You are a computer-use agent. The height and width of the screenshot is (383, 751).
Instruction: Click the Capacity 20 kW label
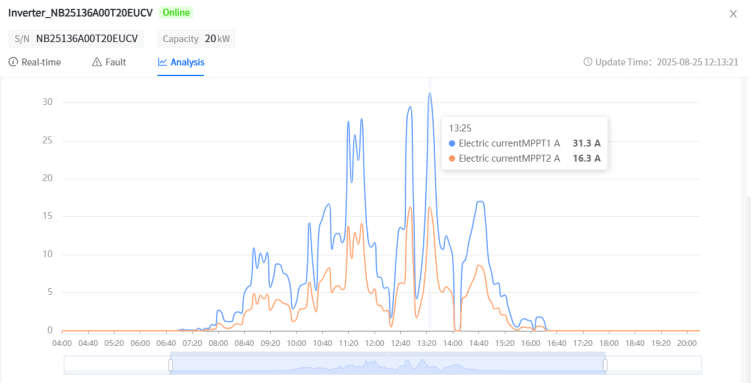(x=196, y=39)
